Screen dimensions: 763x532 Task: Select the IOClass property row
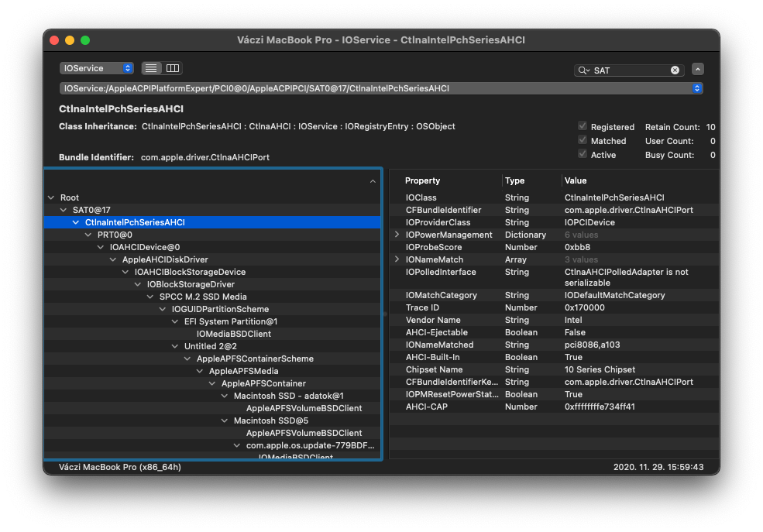click(555, 197)
